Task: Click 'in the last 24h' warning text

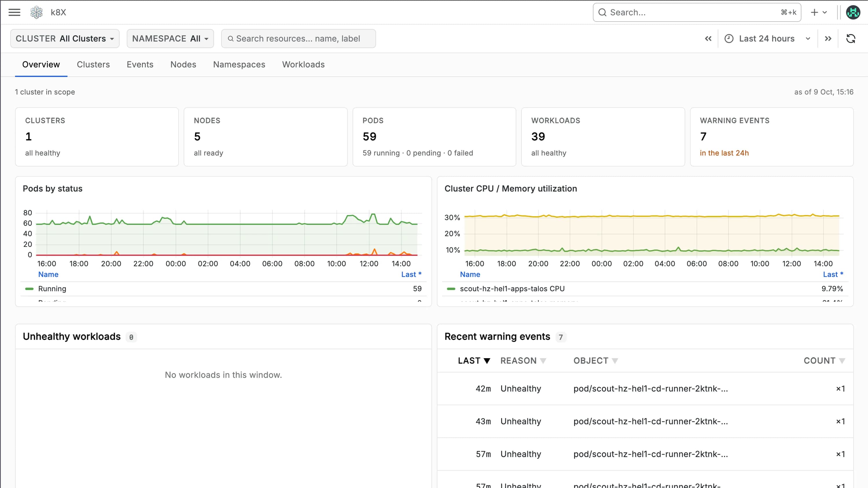Action: click(x=724, y=153)
